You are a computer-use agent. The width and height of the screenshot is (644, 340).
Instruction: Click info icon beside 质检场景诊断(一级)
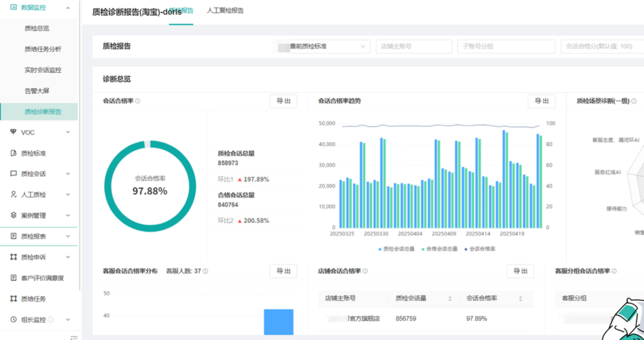tap(634, 101)
